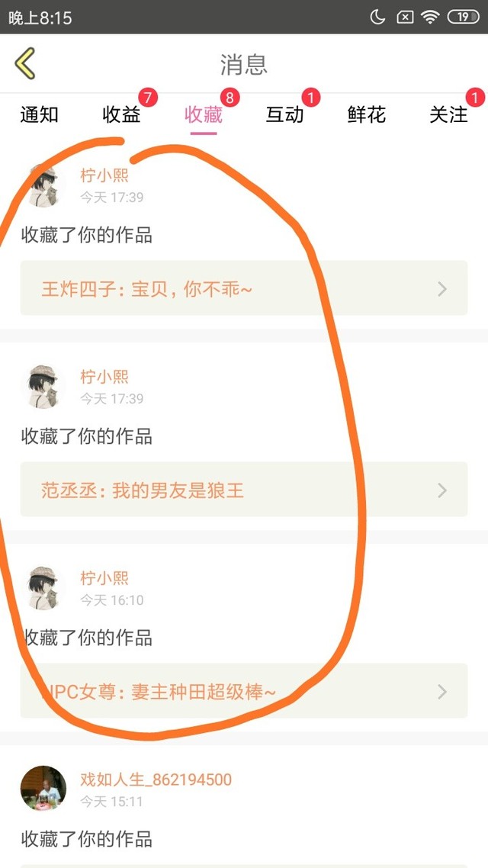Image resolution: width=488 pixels, height=868 pixels.
Task: Switch to the 互动 tab
Action: click(x=285, y=114)
